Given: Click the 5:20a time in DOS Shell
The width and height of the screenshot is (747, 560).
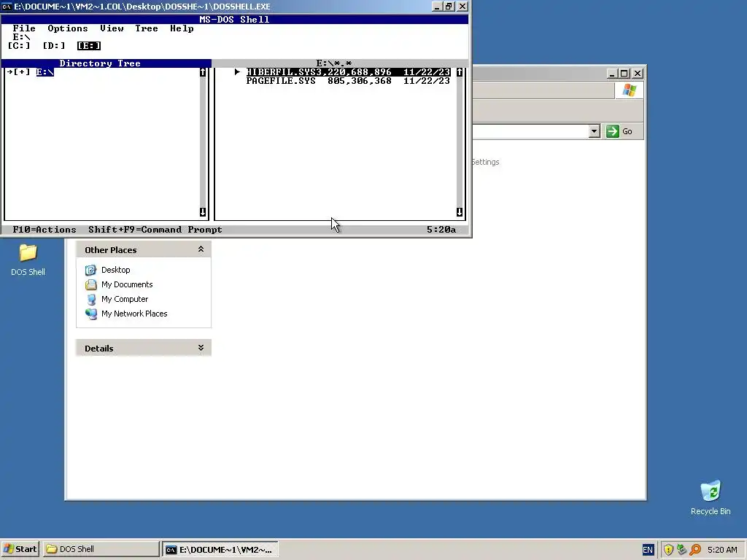Looking at the screenshot, I should click(441, 230).
